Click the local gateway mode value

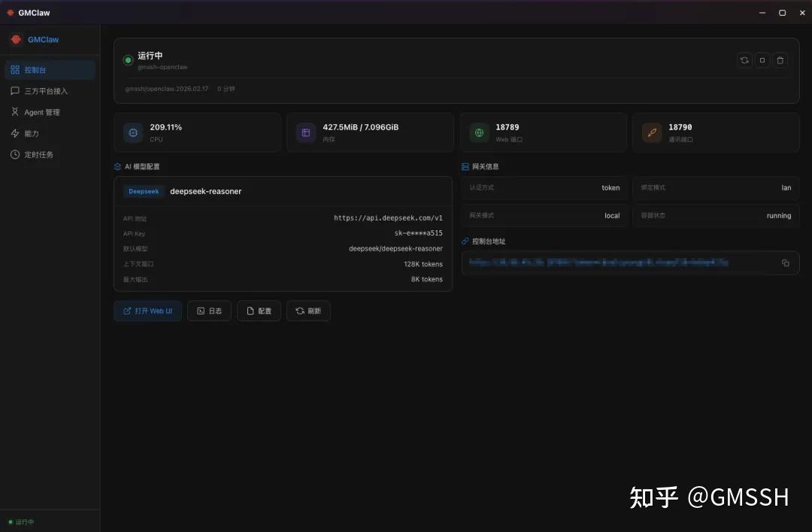tap(612, 216)
